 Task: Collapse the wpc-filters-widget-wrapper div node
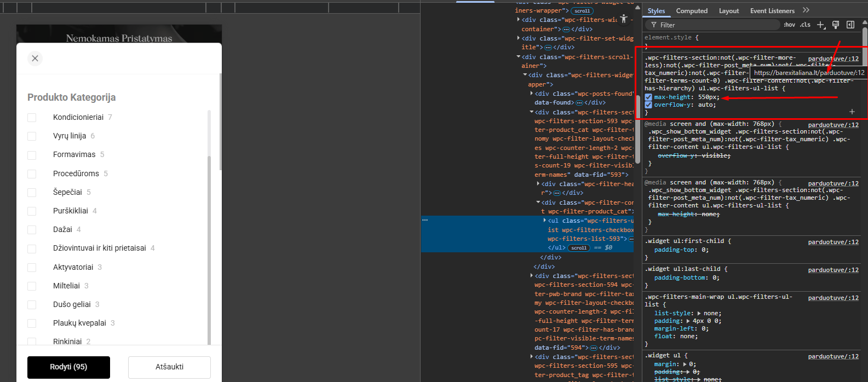[525, 75]
